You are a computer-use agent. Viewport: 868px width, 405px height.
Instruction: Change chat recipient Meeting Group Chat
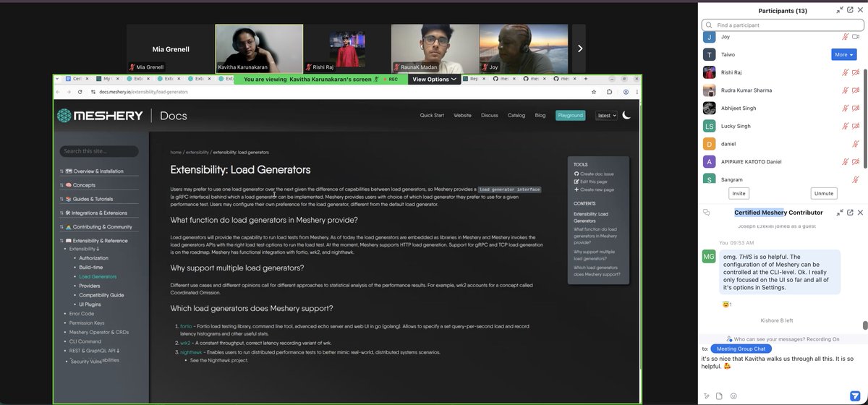click(741, 348)
